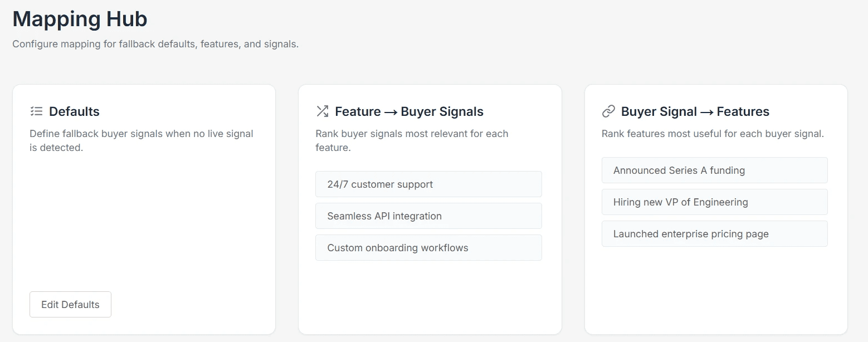Click the blank space above Edit Defaults
The width and height of the screenshot is (868, 342).
pyautogui.click(x=144, y=223)
